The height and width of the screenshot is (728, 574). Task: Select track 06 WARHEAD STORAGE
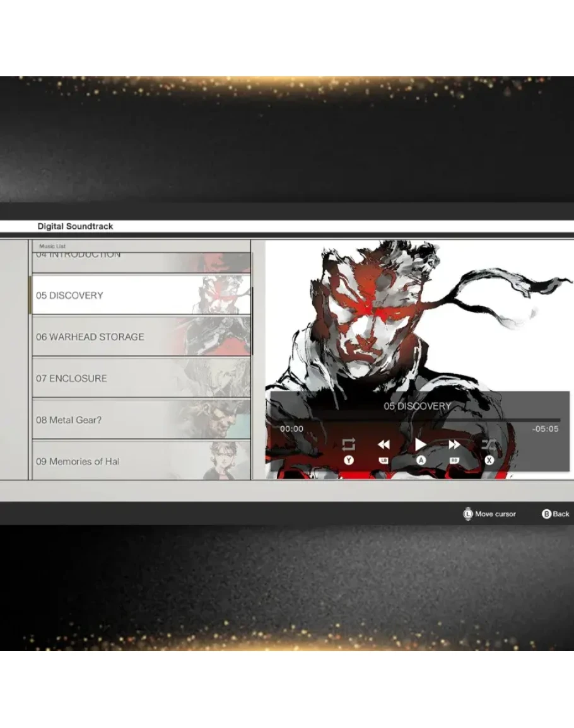click(141, 337)
